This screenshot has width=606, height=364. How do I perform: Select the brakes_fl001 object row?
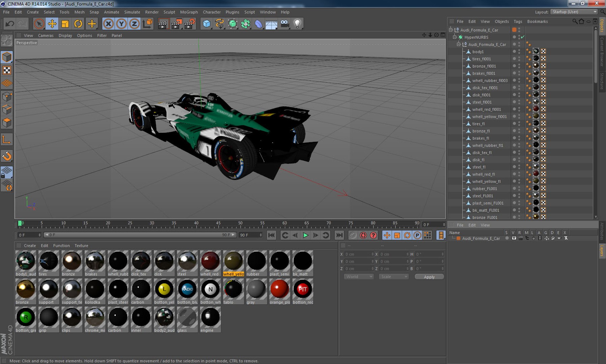pos(484,73)
